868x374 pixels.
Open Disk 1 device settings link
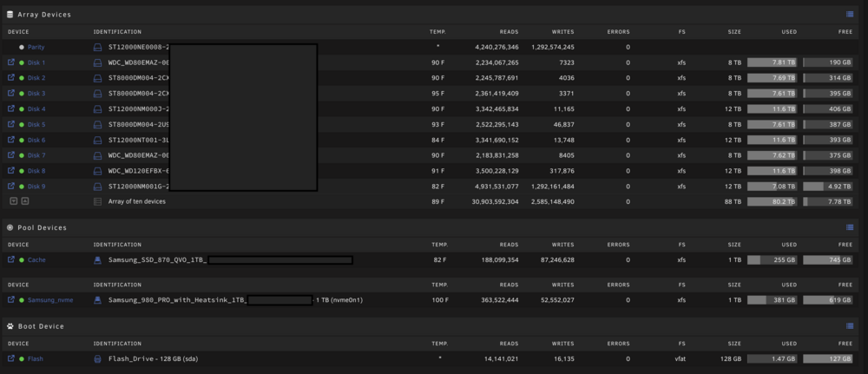click(x=36, y=63)
